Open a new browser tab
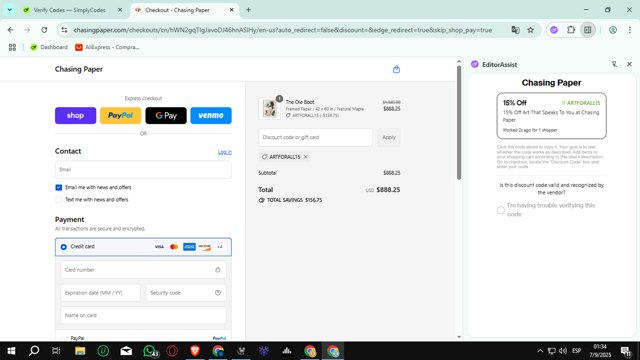 pyautogui.click(x=248, y=10)
